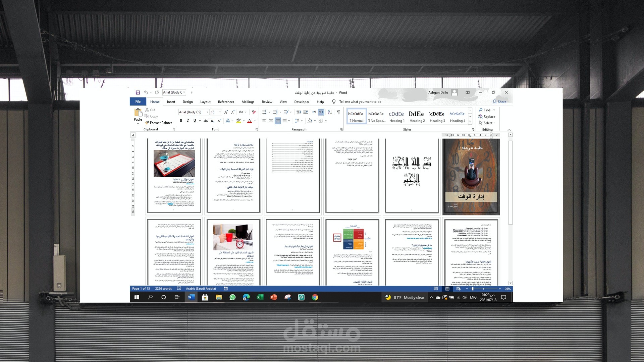Click the zoom slider in status bar
Viewport: 644px width, 362px height.
pos(472,289)
